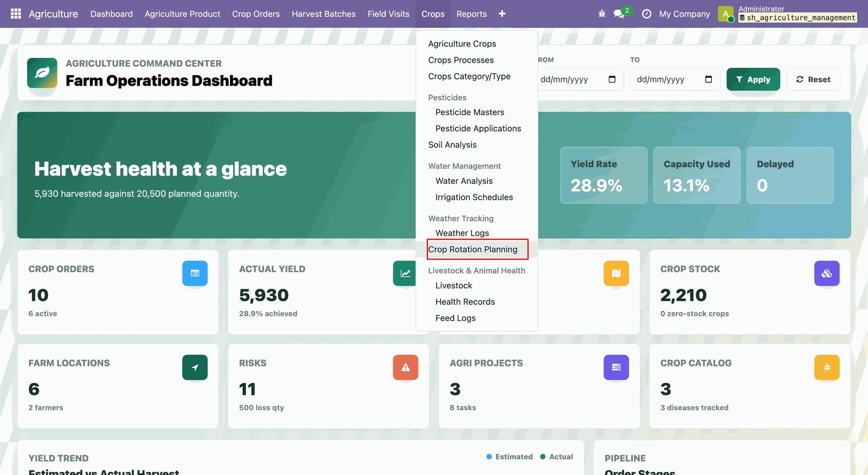
Task: Open the Reports menu
Action: [x=472, y=14]
